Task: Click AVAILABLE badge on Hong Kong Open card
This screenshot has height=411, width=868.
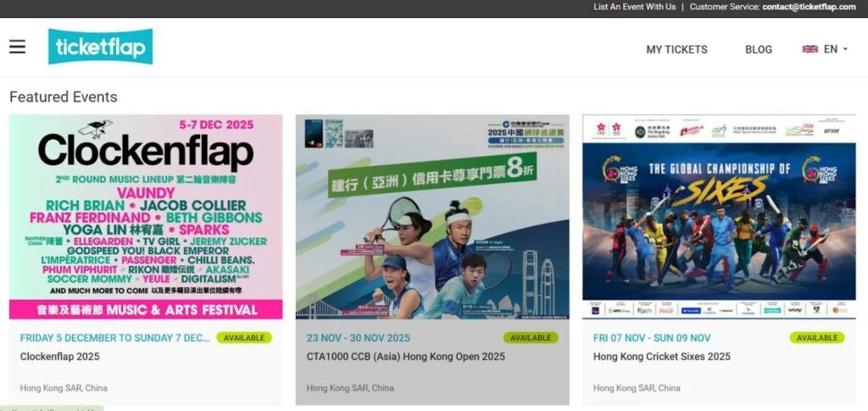Action: pos(531,337)
